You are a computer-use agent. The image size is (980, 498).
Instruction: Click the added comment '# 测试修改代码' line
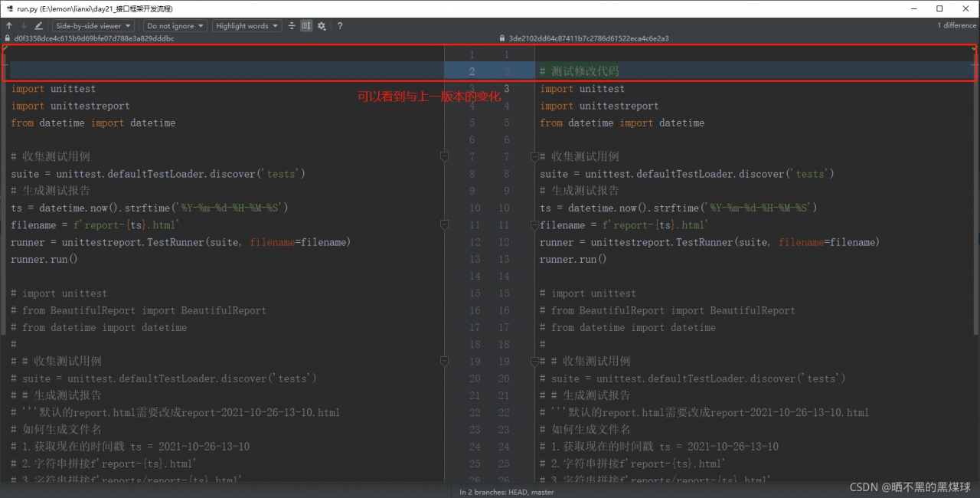click(580, 71)
